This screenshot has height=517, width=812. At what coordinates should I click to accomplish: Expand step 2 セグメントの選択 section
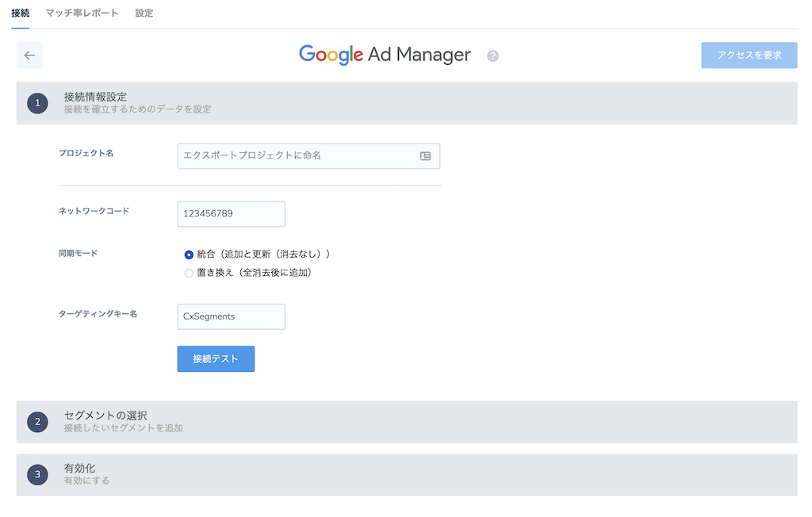tap(407, 422)
